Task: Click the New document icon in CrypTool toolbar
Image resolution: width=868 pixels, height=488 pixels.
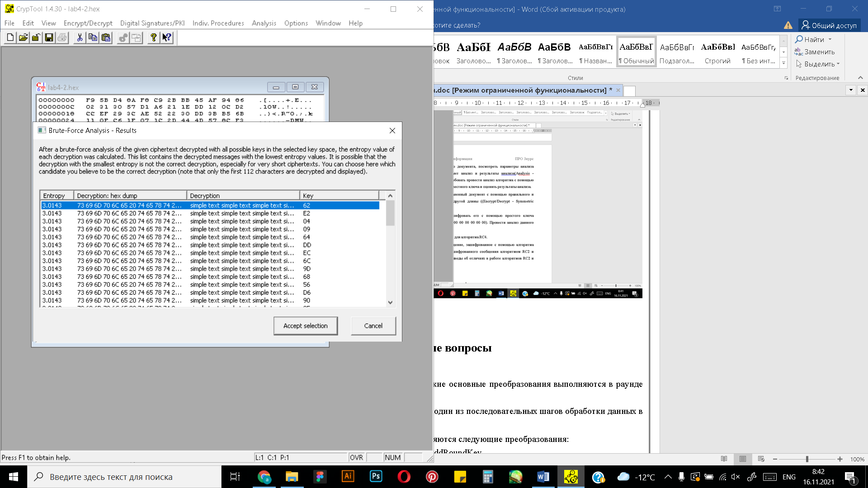Action: click(x=10, y=38)
